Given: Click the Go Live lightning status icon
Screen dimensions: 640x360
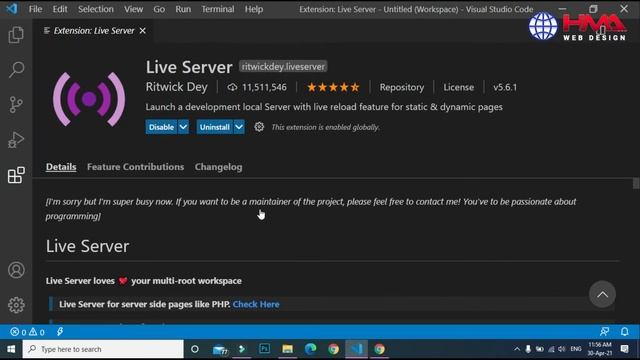Looking at the screenshot, I should [60, 332].
